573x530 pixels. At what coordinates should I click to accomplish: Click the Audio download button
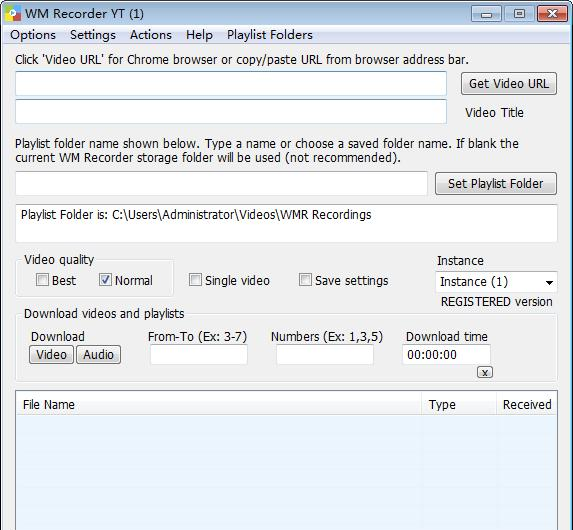pos(98,355)
